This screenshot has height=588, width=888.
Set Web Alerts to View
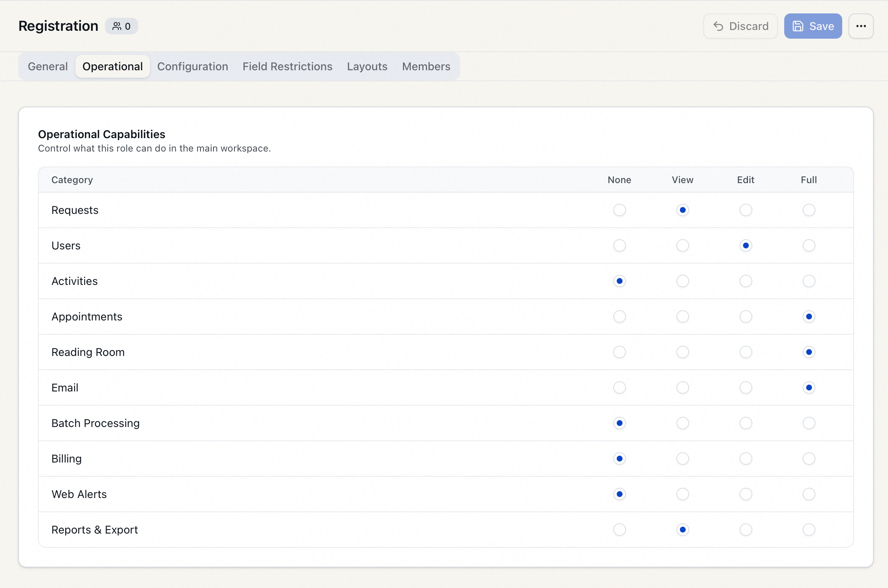point(683,494)
